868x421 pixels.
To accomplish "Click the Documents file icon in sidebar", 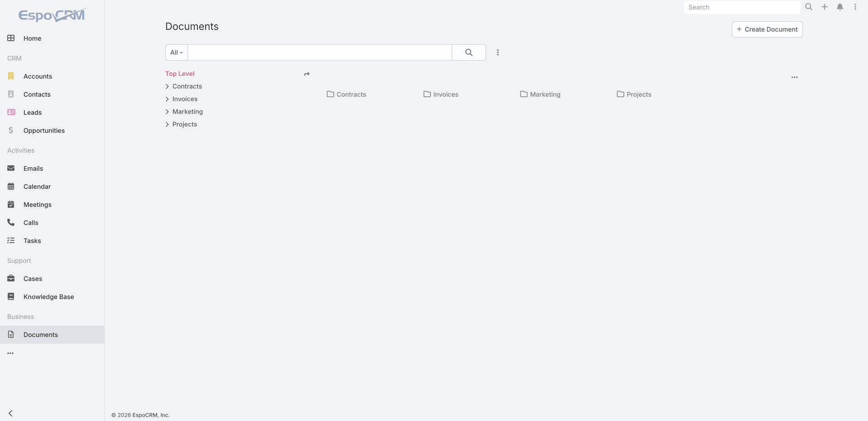I will coord(11,334).
